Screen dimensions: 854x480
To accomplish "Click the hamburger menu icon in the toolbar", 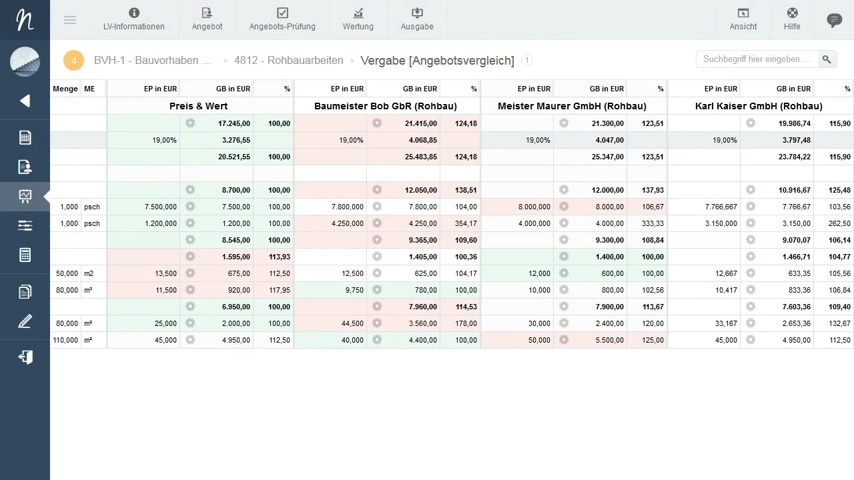I will (x=70, y=20).
